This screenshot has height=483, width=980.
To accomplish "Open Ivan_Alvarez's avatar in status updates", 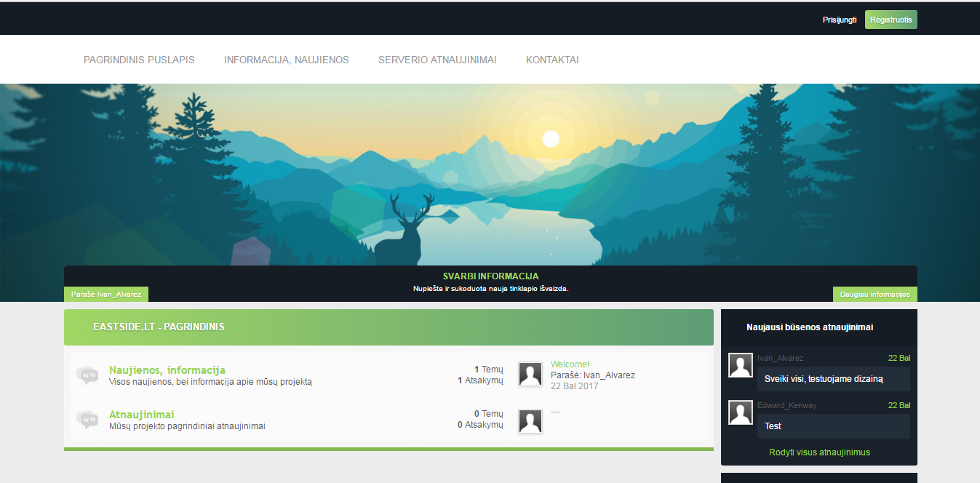I will pyautogui.click(x=741, y=365).
